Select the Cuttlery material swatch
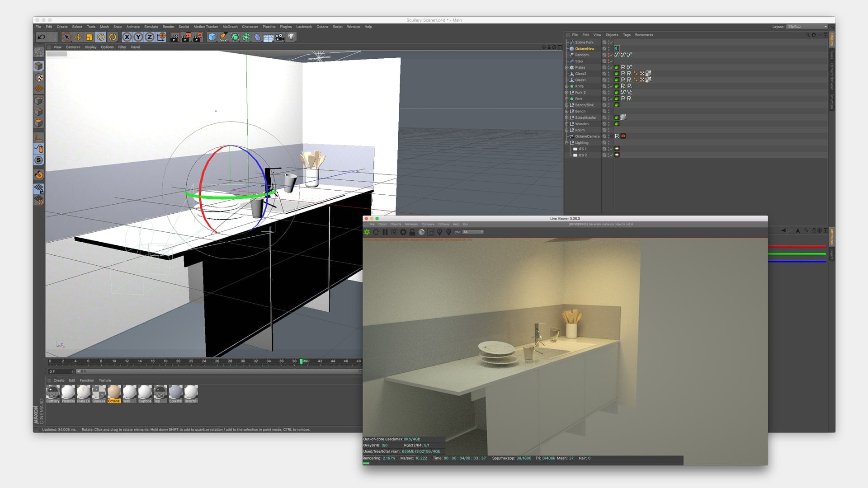Viewport: 868px width, 488px height. (53, 394)
